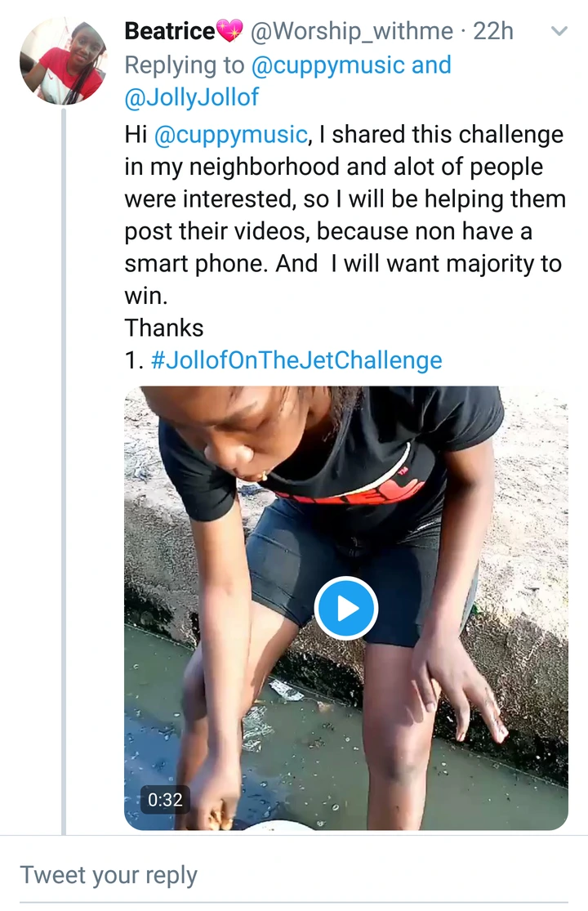
Task: Open the Beatrice display name link
Action: click(169, 33)
